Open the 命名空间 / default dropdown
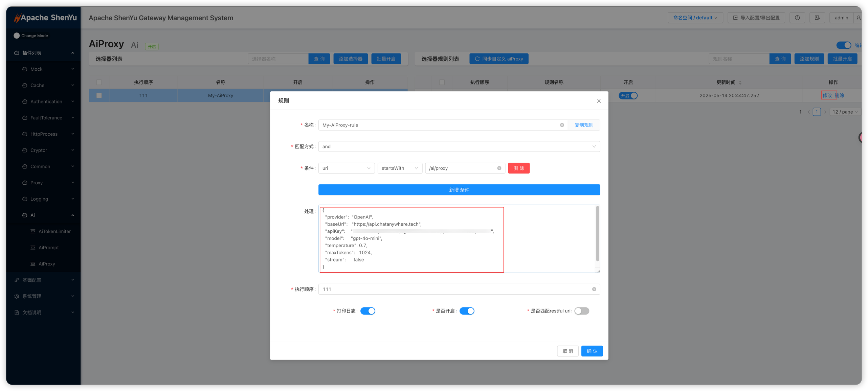 tap(695, 18)
